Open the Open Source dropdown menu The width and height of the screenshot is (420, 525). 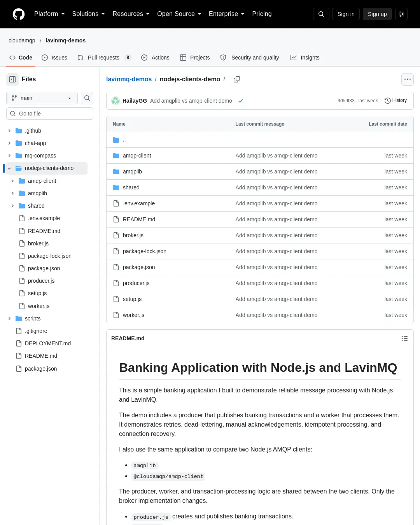point(179,14)
